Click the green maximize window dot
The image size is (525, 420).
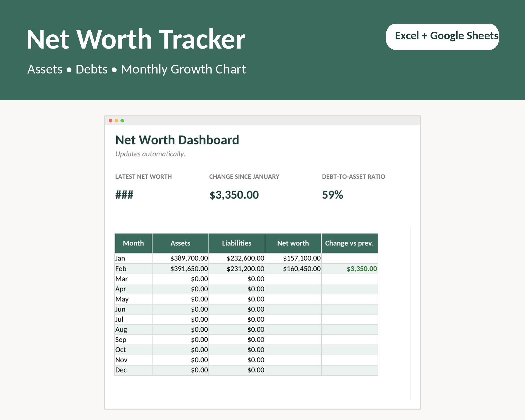pos(122,121)
